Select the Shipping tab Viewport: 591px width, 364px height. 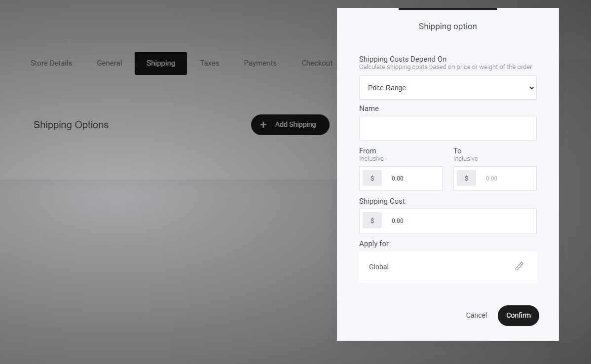click(161, 63)
